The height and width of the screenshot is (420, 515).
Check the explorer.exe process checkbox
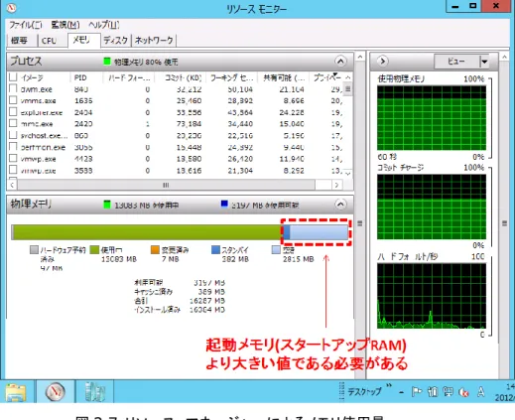(x=13, y=112)
